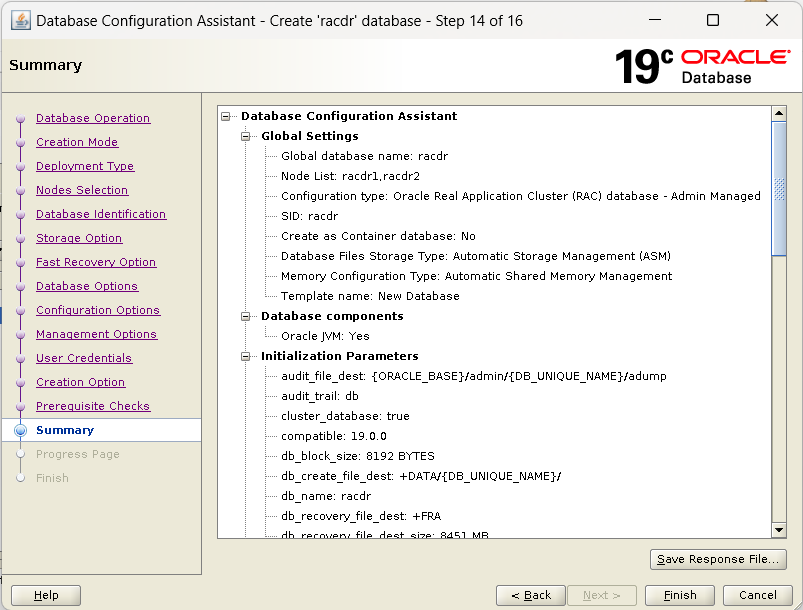Select Database Files Storage Type row
The width and height of the screenshot is (803, 610).
pos(476,256)
